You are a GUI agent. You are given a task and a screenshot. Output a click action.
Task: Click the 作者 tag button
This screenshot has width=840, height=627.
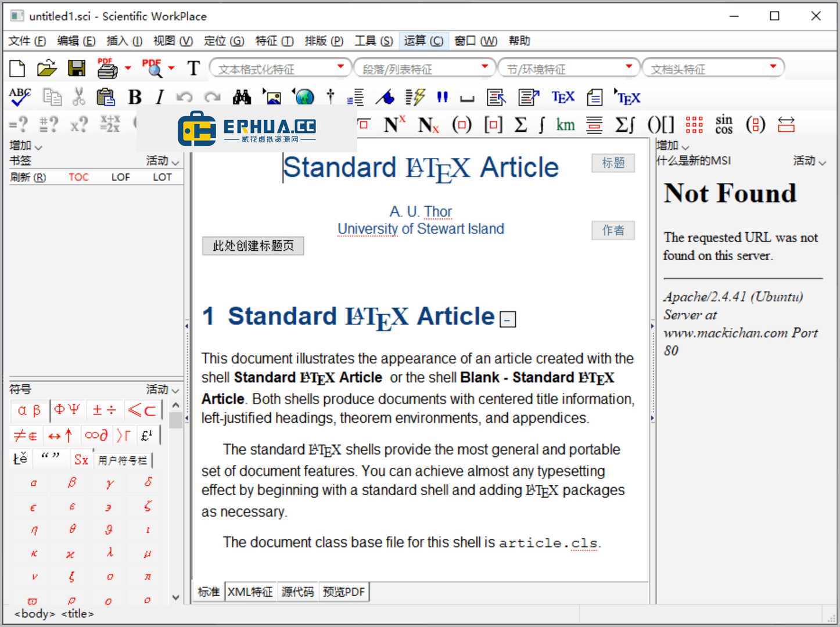coord(613,230)
